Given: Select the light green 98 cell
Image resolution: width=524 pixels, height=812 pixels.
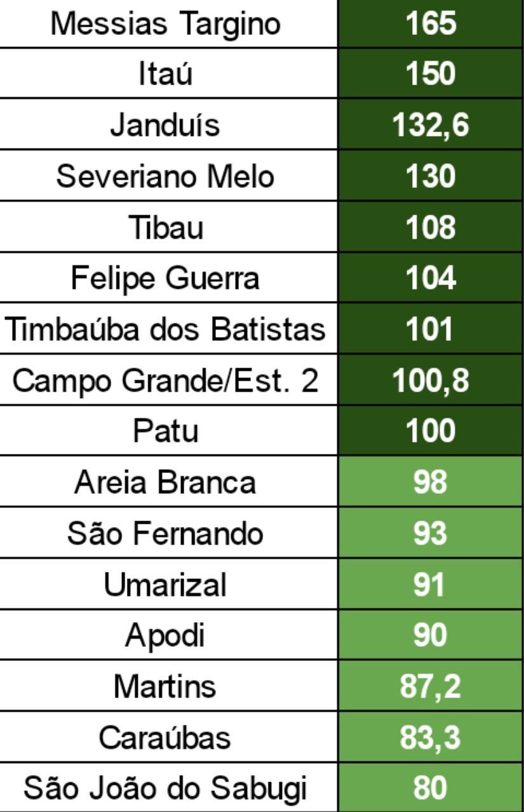Looking at the screenshot, I should coord(431,481).
